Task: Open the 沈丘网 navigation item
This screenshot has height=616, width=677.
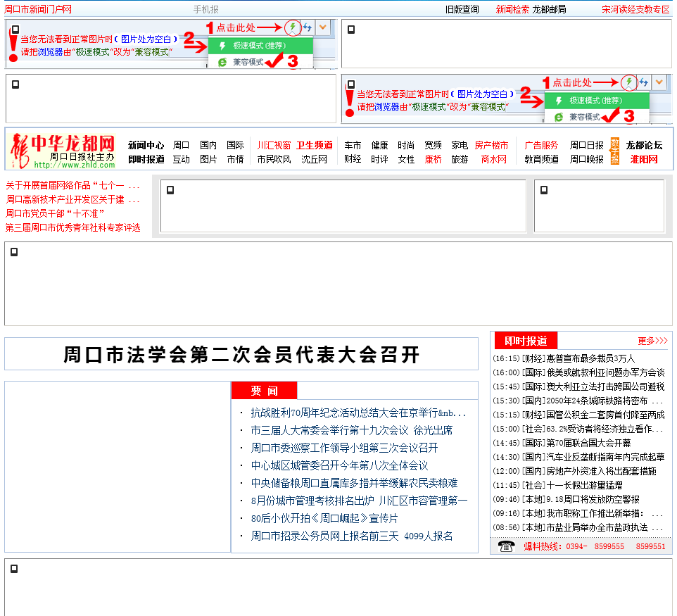Action: pos(314,159)
